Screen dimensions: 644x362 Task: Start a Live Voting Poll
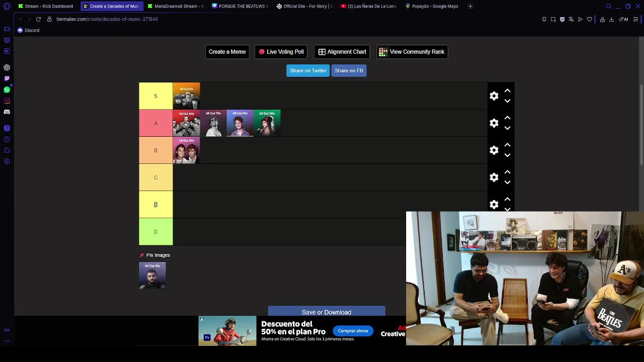[x=281, y=52]
